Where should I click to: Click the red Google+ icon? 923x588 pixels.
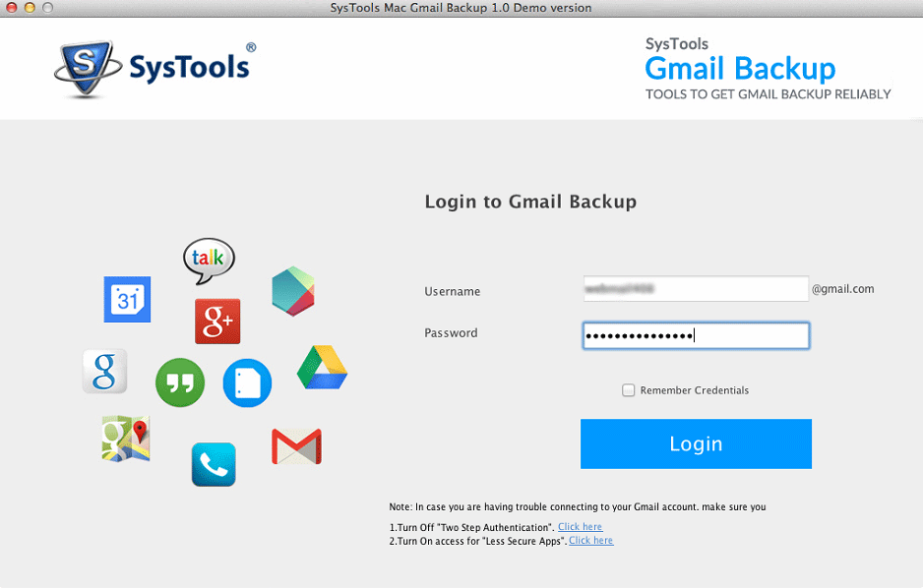(x=217, y=322)
